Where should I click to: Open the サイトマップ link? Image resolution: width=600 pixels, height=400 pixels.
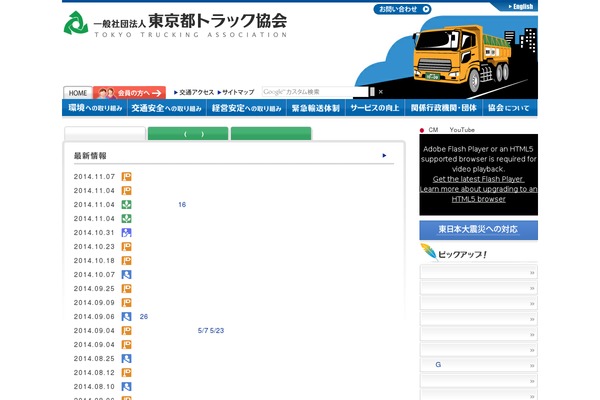pyautogui.click(x=236, y=92)
